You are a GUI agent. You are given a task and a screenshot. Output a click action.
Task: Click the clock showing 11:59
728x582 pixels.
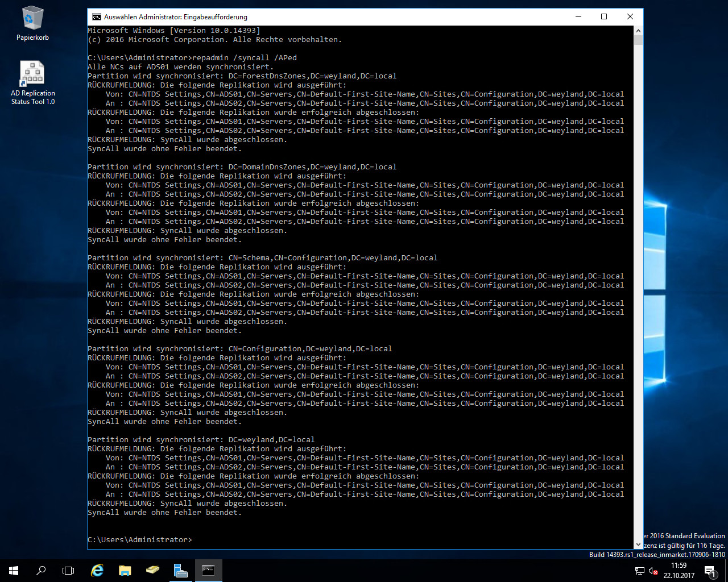(679, 571)
